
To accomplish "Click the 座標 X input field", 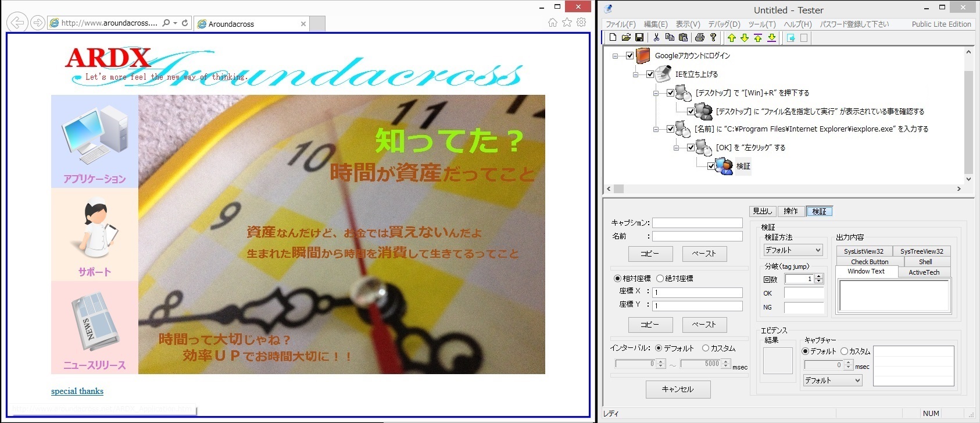I will coord(698,293).
